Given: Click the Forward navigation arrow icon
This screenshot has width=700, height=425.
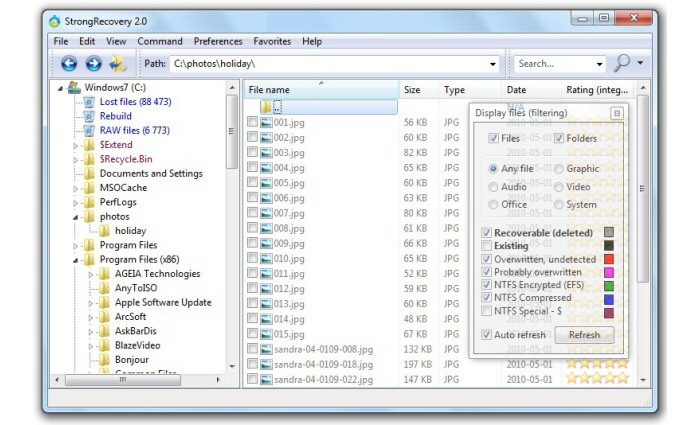Looking at the screenshot, I should point(93,64).
